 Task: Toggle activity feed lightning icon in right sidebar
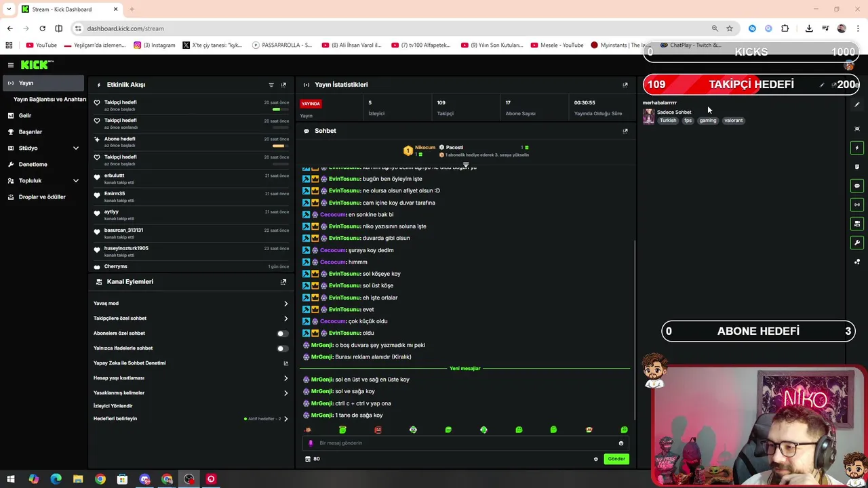[x=857, y=148]
